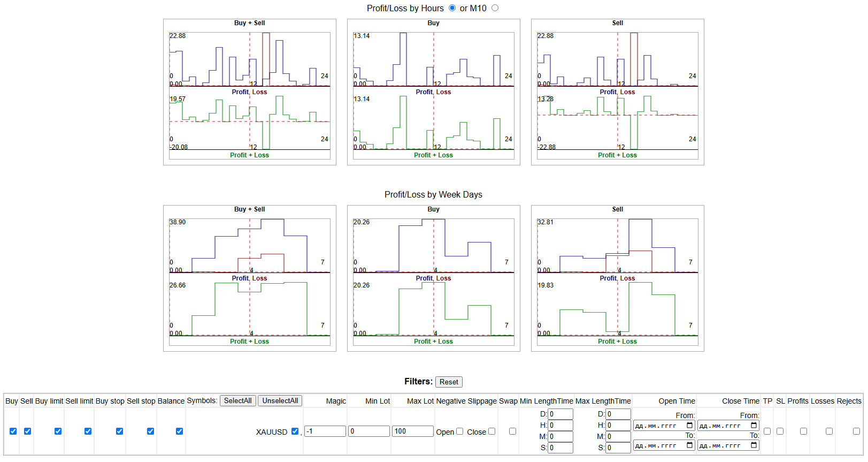This screenshot has width=868, height=462.
Task: Toggle the Sell stop checkbox
Action: coord(150,431)
